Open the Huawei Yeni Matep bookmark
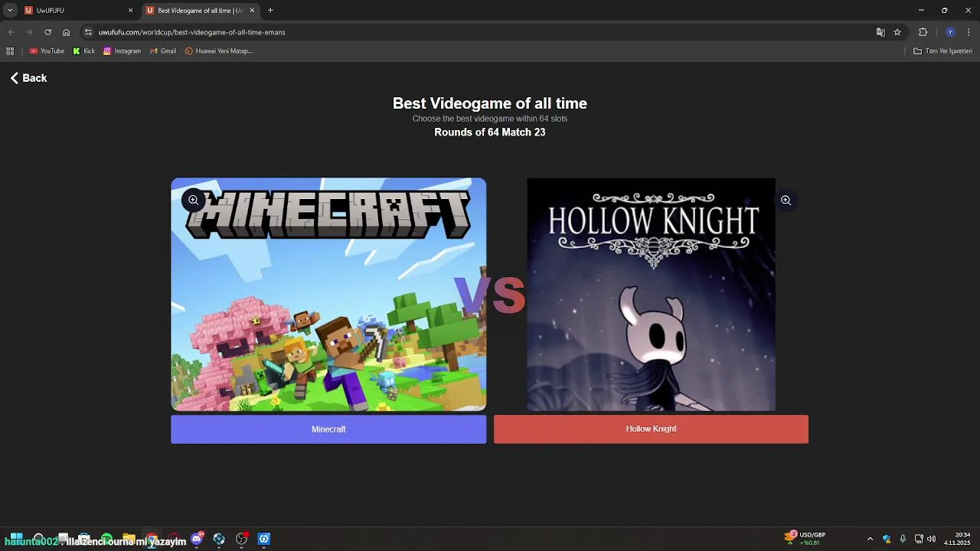The width and height of the screenshot is (980, 551). point(219,51)
